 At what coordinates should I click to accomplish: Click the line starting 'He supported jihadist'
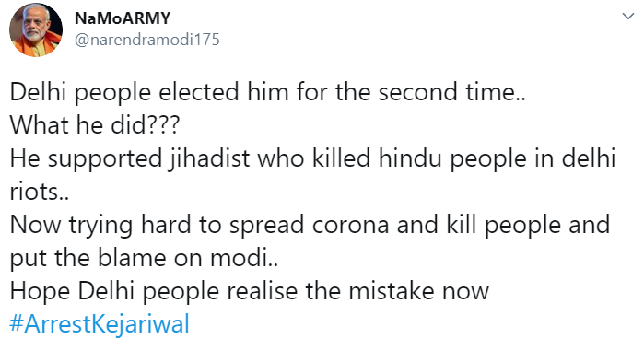click(x=313, y=158)
